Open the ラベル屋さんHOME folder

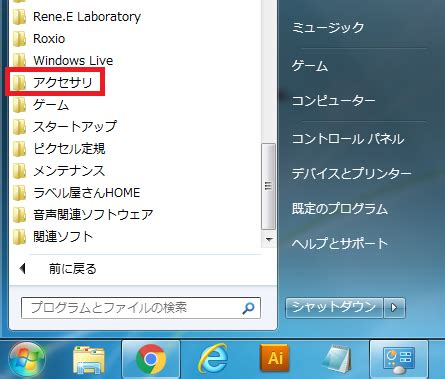[x=87, y=193]
